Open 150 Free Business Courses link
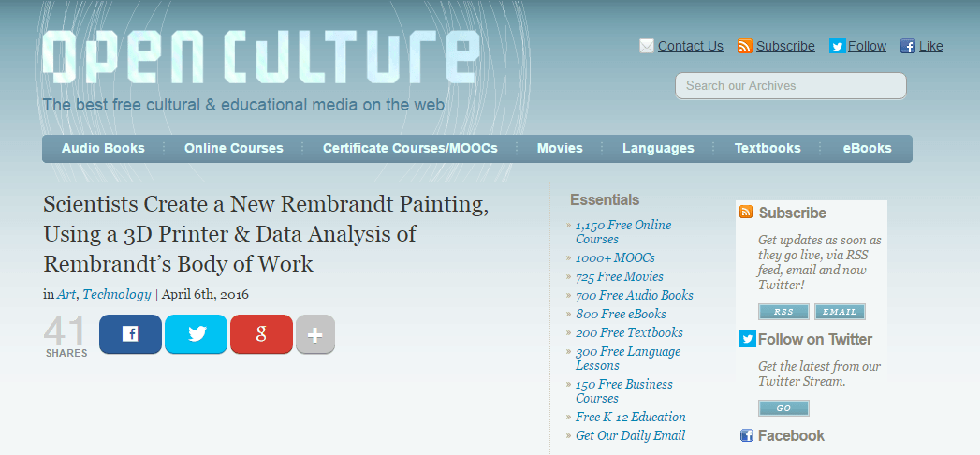Image resolution: width=980 pixels, height=455 pixels. (623, 390)
